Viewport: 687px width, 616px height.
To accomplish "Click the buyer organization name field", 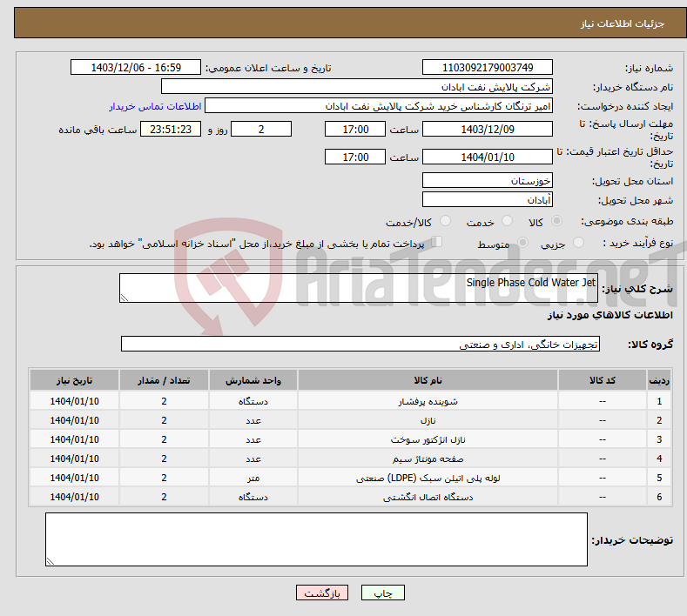I will pos(357,87).
